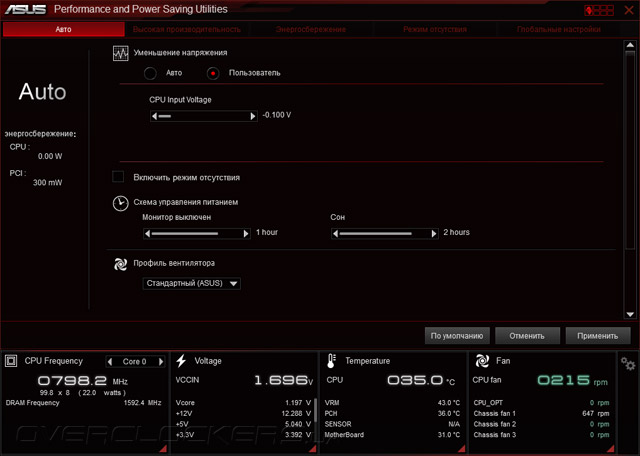Decrease CPU Input Voltage with left arrow
Viewport: 640px width, 456px height.
pos(154,116)
